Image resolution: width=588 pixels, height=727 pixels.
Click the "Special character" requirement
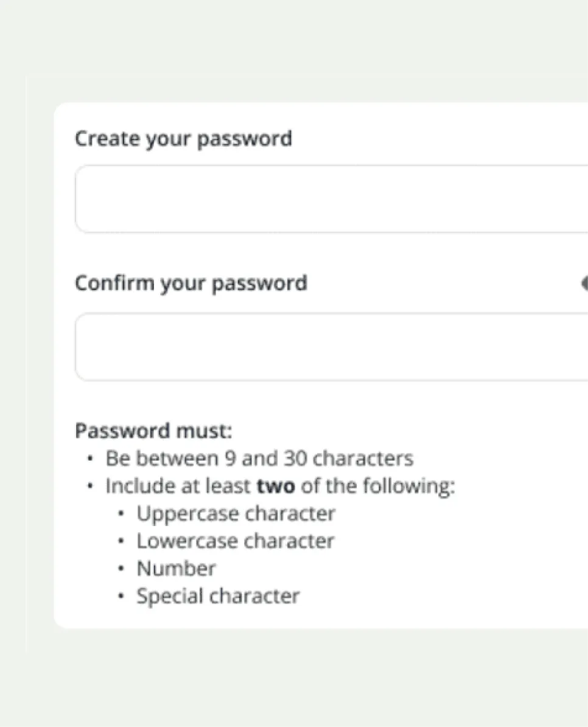(x=218, y=596)
